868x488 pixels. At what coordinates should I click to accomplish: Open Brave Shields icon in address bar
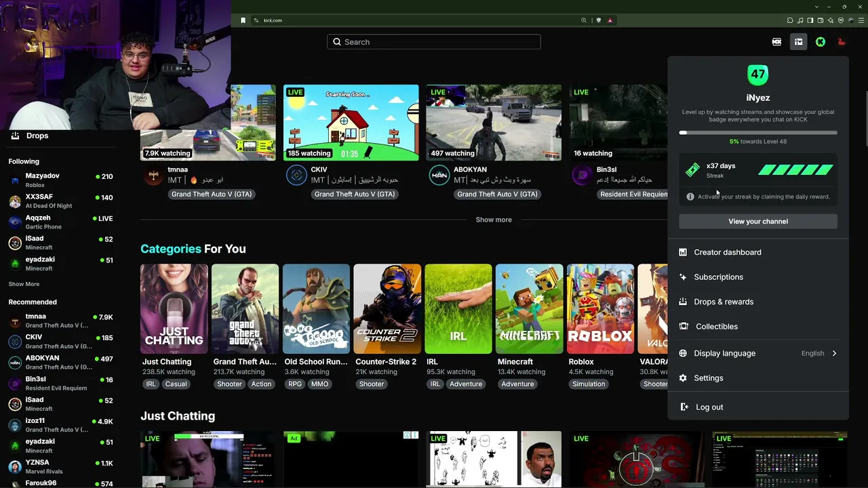click(x=598, y=20)
